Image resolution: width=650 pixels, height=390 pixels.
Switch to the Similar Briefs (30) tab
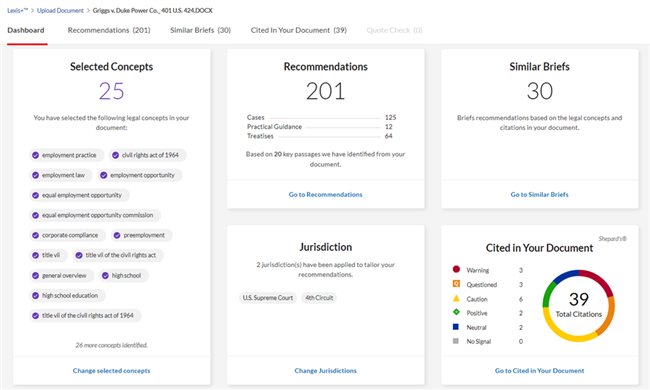pyautogui.click(x=200, y=30)
